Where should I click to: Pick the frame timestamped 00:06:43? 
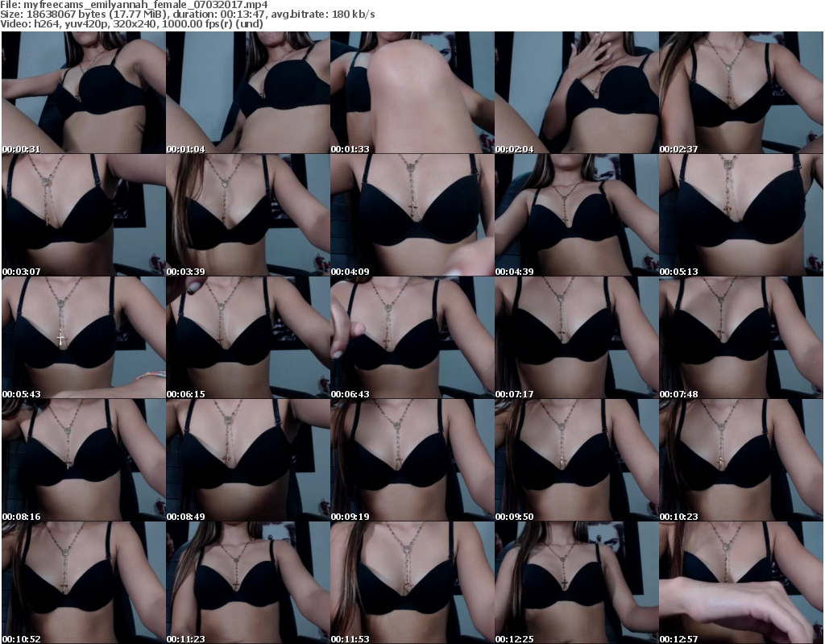click(x=412, y=338)
